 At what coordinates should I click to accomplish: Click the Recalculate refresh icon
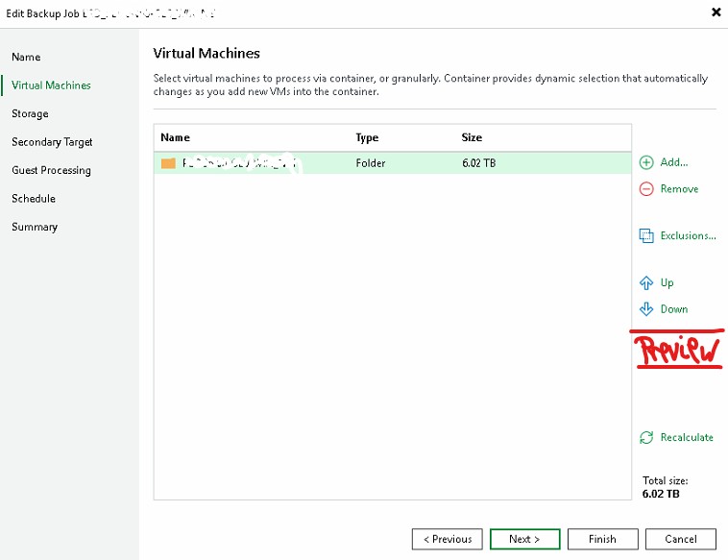point(646,437)
